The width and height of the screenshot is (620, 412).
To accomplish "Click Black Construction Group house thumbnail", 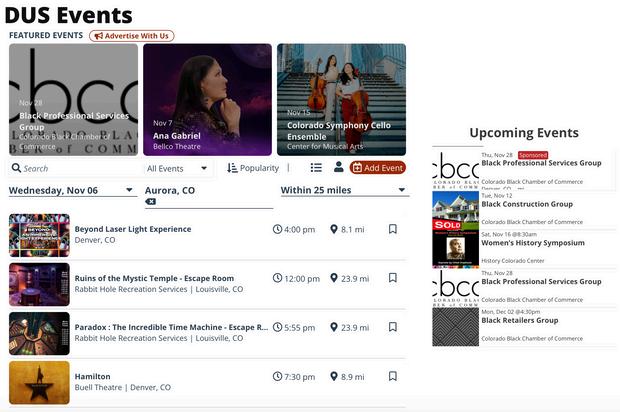I will pyautogui.click(x=456, y=210).
